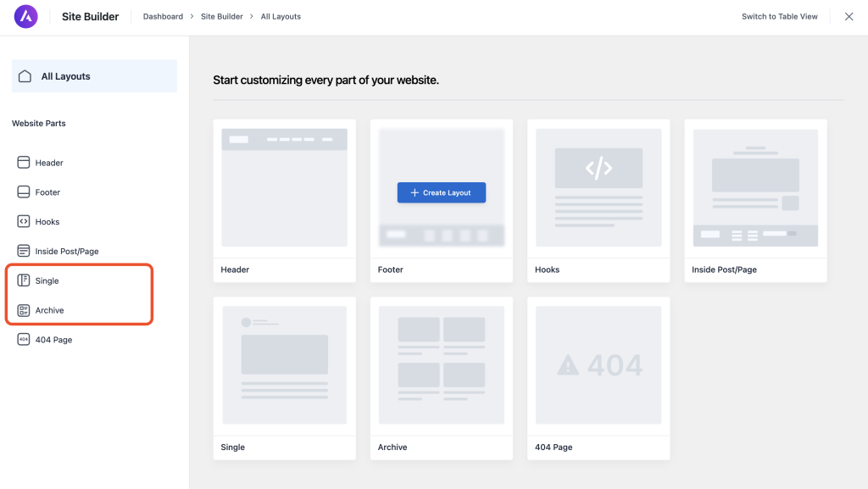Screen dimensions: 868x489
Task: Click the Hooks code sidebar icon
Action: click(23, 221)
